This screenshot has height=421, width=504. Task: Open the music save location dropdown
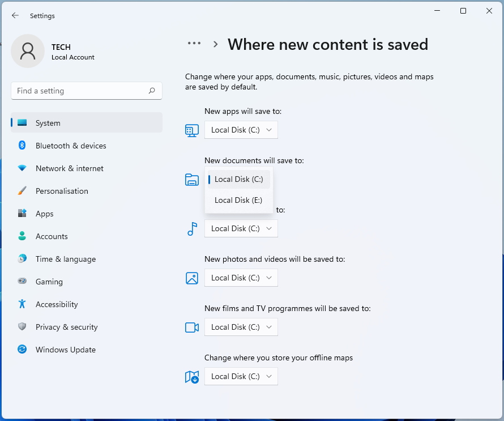(x=241, y=228)
